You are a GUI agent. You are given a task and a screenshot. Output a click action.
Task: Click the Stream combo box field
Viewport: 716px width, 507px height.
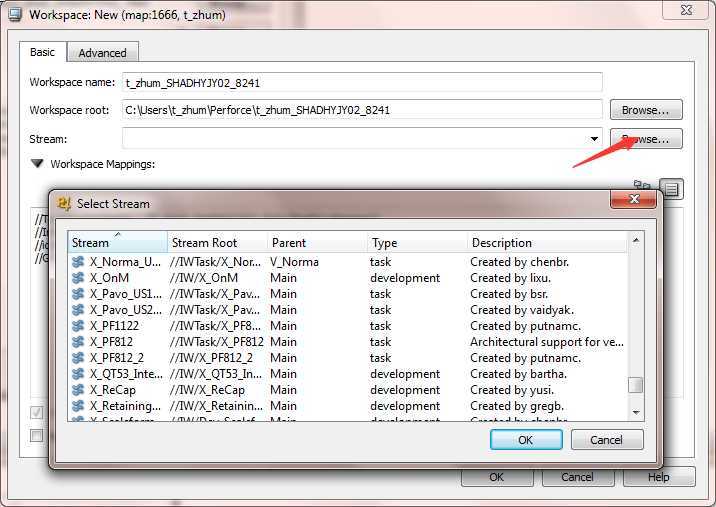(x=362, y=139)
